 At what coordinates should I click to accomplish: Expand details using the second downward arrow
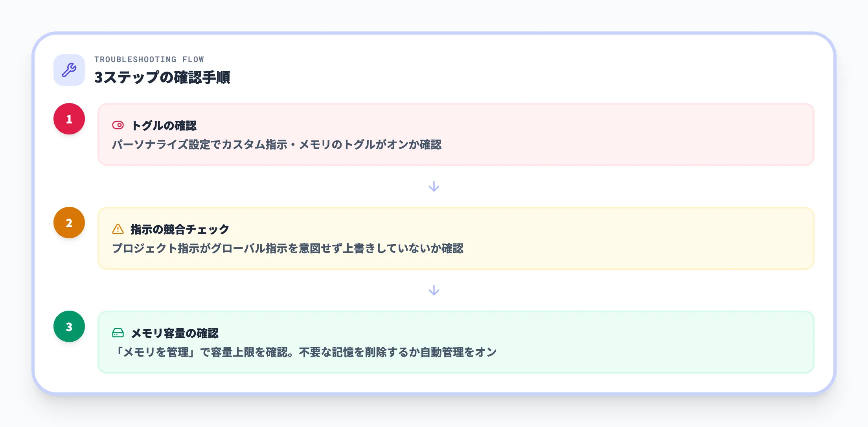[434, 290]
